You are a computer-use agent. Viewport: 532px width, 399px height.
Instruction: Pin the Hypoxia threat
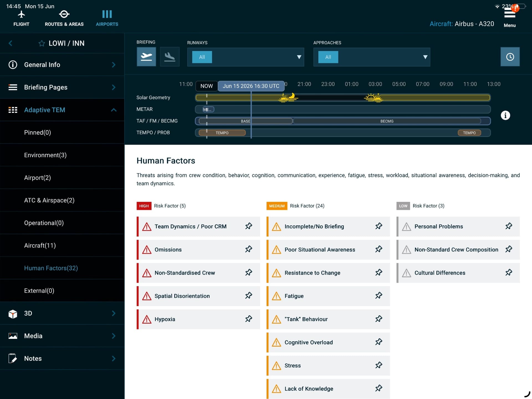click(x=249, y=319)
